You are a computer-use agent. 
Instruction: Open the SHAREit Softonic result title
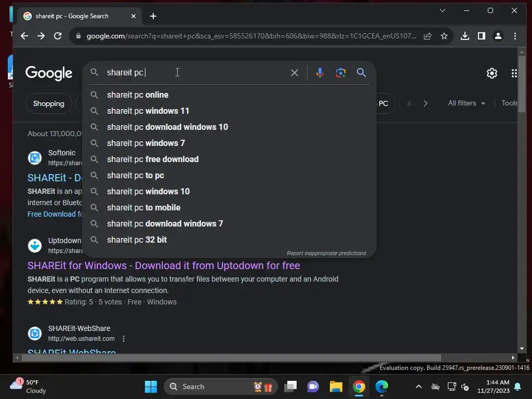pos(55,178)
